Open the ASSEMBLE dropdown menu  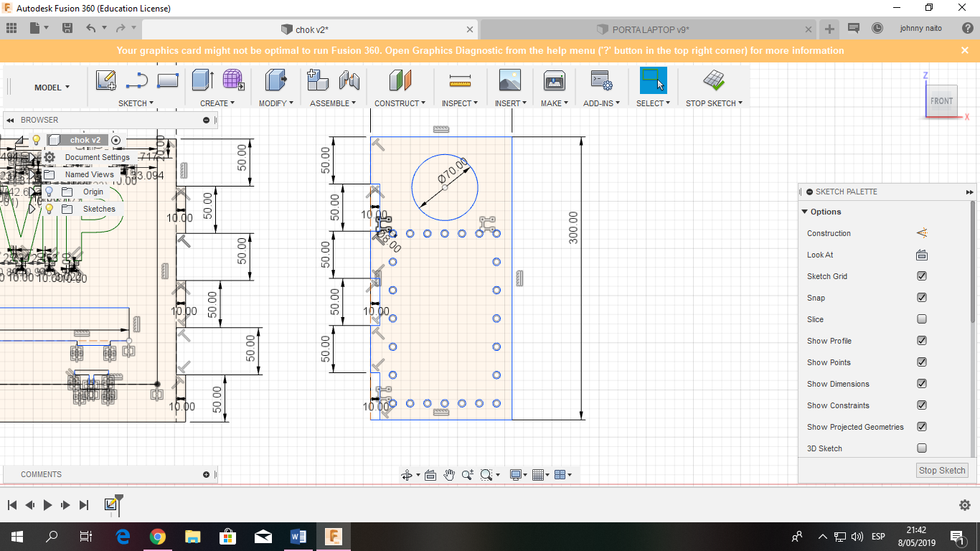coord(333,103)
